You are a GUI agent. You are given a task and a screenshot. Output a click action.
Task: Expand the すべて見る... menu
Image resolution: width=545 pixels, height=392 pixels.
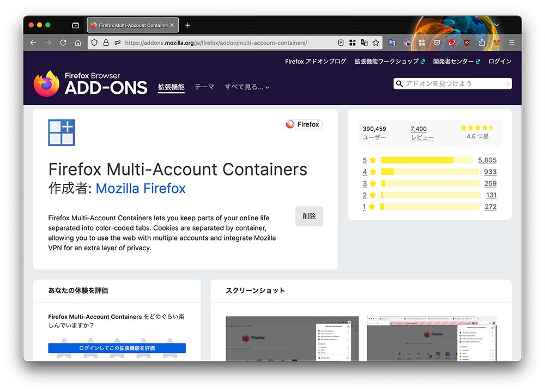(247, 87)
